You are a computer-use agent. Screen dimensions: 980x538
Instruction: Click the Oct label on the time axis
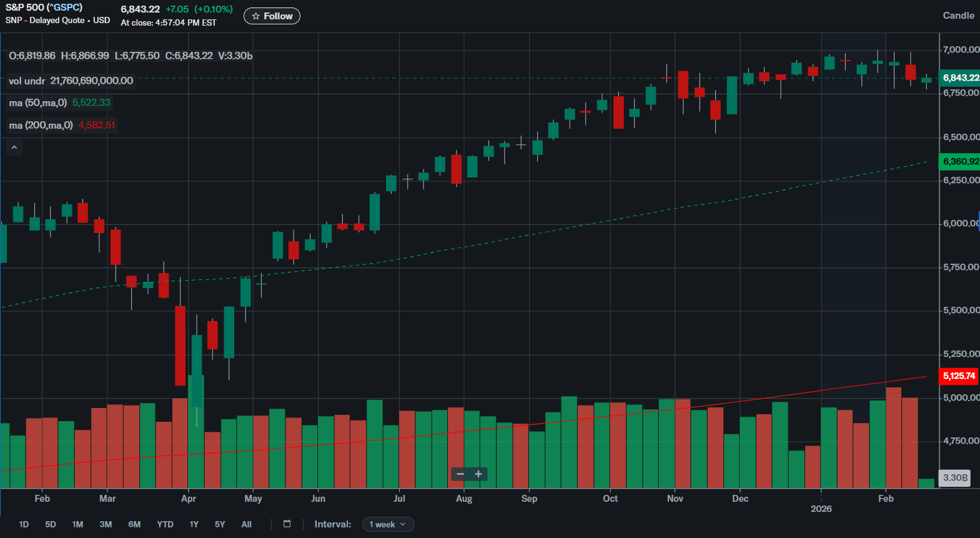610,498
